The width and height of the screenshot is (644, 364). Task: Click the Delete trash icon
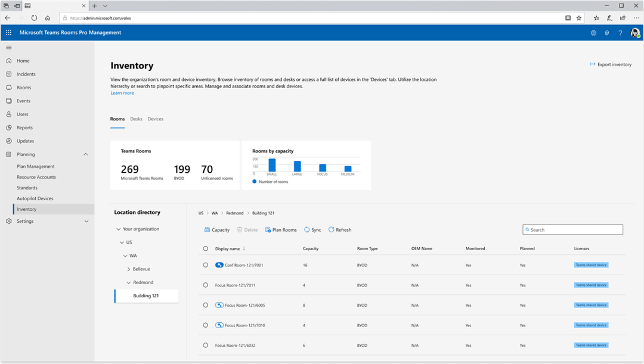240,230
